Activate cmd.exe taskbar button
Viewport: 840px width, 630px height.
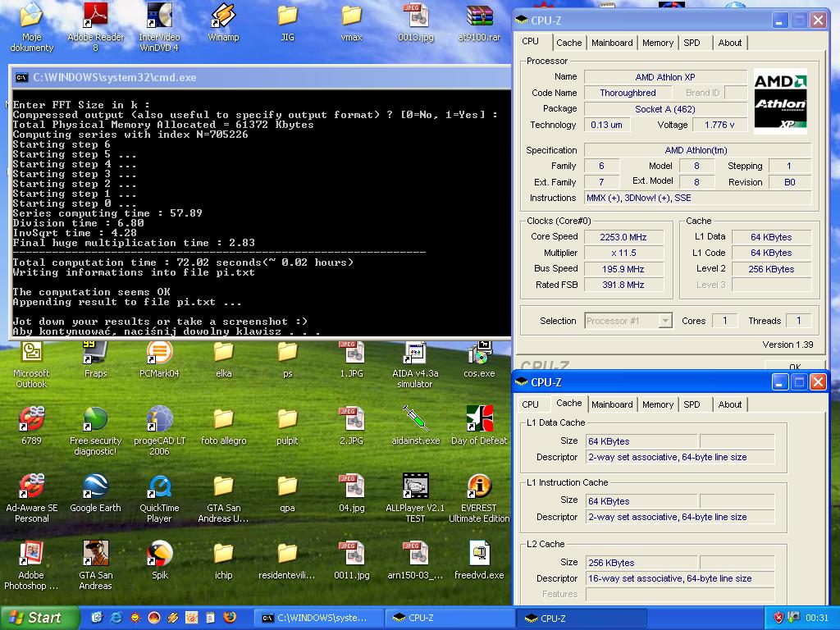pyautogui.click(x=318, y=618)
